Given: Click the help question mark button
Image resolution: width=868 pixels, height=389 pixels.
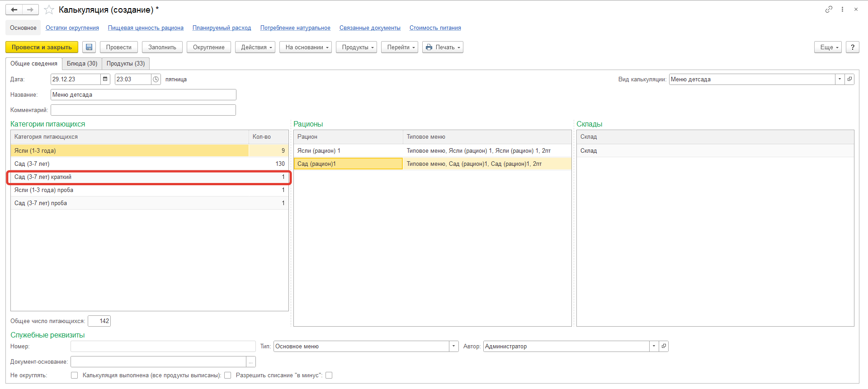Looking at the screenshot, I should 852,47.
